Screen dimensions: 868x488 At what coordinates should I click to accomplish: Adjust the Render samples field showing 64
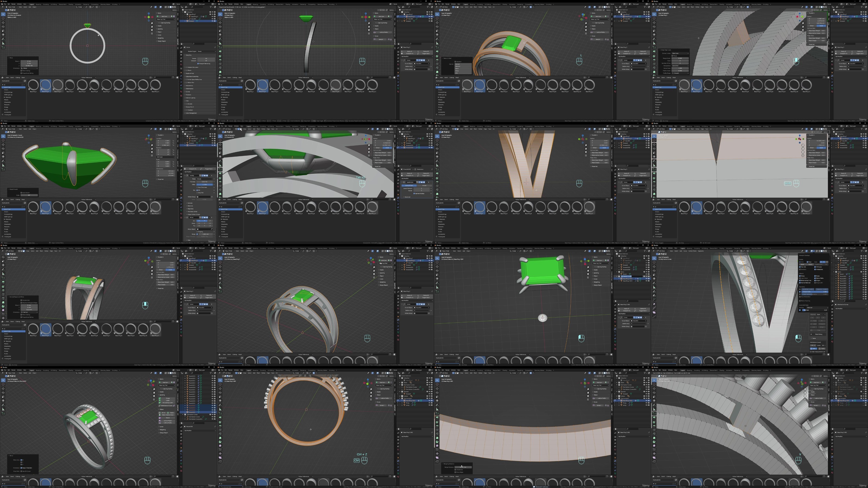(206, 59)
